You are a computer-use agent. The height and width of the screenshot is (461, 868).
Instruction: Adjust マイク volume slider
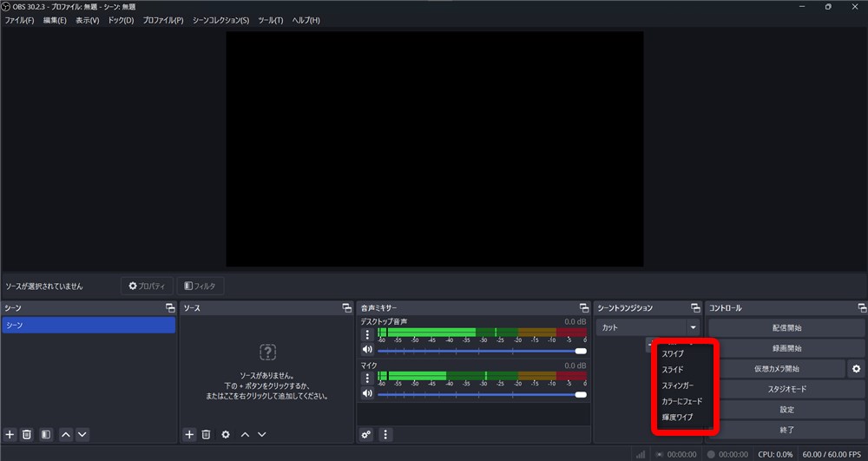pyautogui.click(x=482, y=395)
